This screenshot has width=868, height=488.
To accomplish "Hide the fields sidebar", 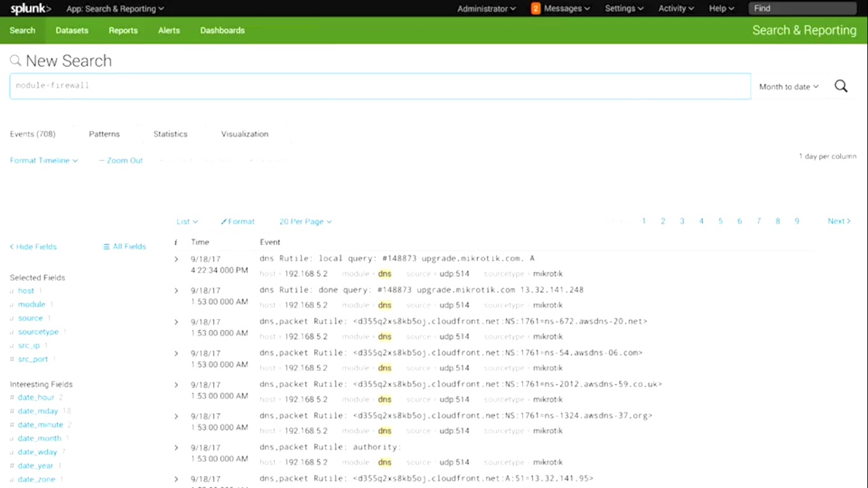I will click(x=33, y=247).
